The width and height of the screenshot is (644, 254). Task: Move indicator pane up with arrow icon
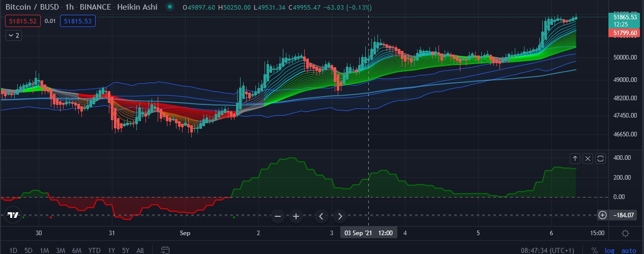coord(575,158)
